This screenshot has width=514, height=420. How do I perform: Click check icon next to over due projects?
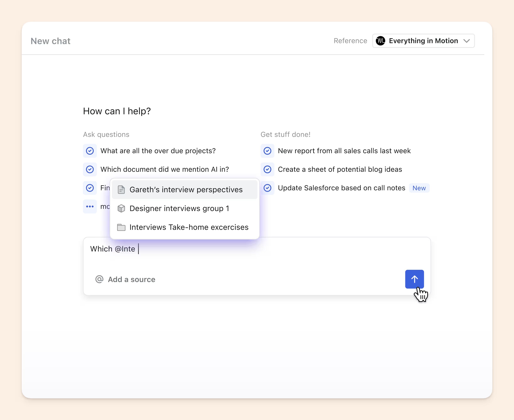[x=90, y=151]
